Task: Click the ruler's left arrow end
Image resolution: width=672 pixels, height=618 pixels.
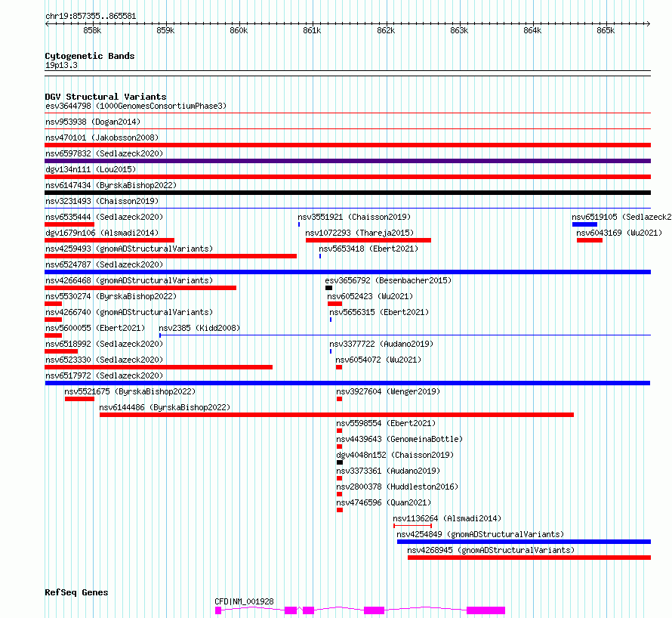Action: click(47, 23)
